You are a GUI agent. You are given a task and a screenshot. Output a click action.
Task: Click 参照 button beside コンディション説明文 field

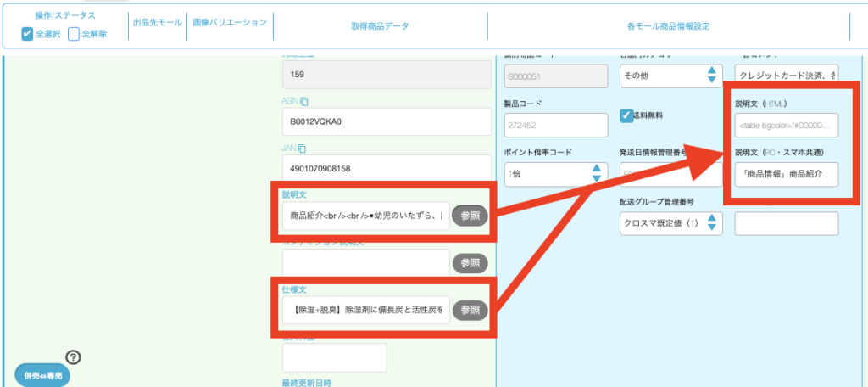[x=470, y=263]
